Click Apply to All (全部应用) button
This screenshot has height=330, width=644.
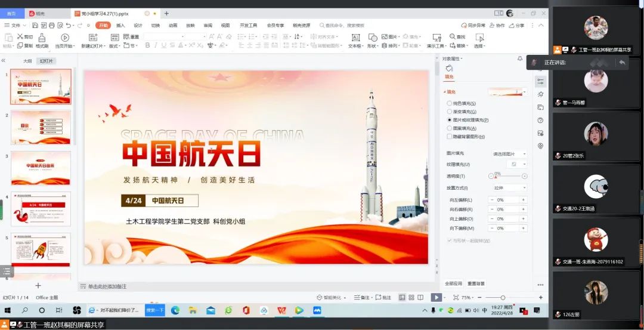click(453, 283)
